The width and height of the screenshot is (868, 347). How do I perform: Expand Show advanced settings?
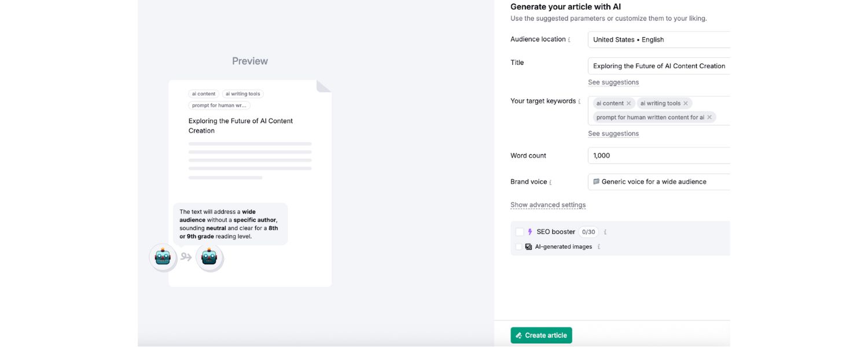[547, 204]
